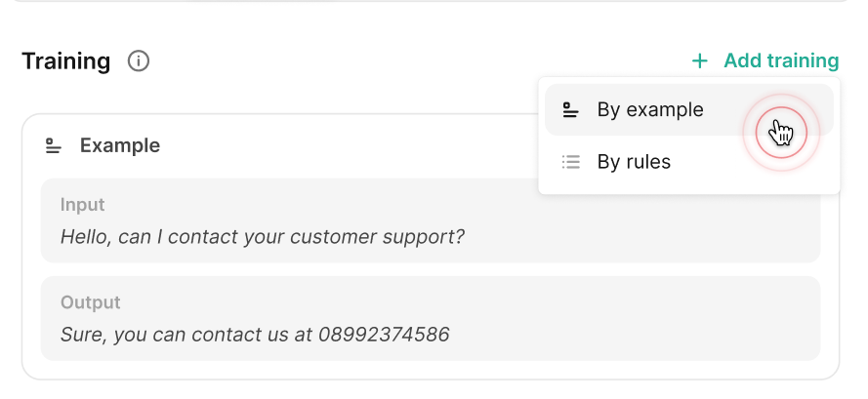Click the "Output" field label
This screenshot has width=868, height=399.
coord(90,302)
